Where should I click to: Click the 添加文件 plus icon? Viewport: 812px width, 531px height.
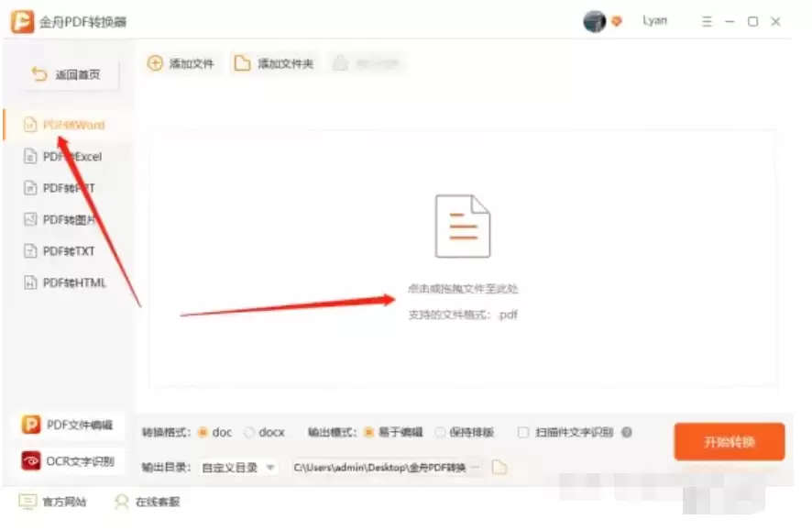[155, 63]
